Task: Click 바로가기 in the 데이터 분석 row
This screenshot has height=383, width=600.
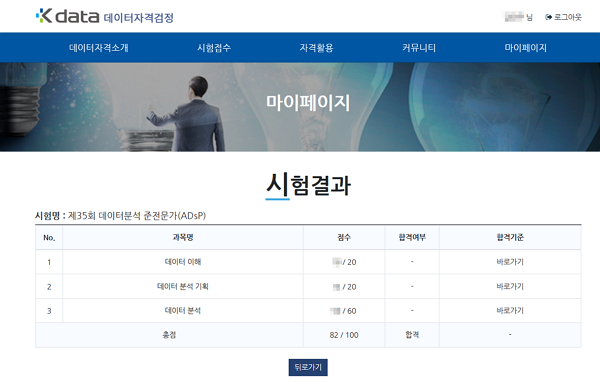Action: [x=510, y=311]
